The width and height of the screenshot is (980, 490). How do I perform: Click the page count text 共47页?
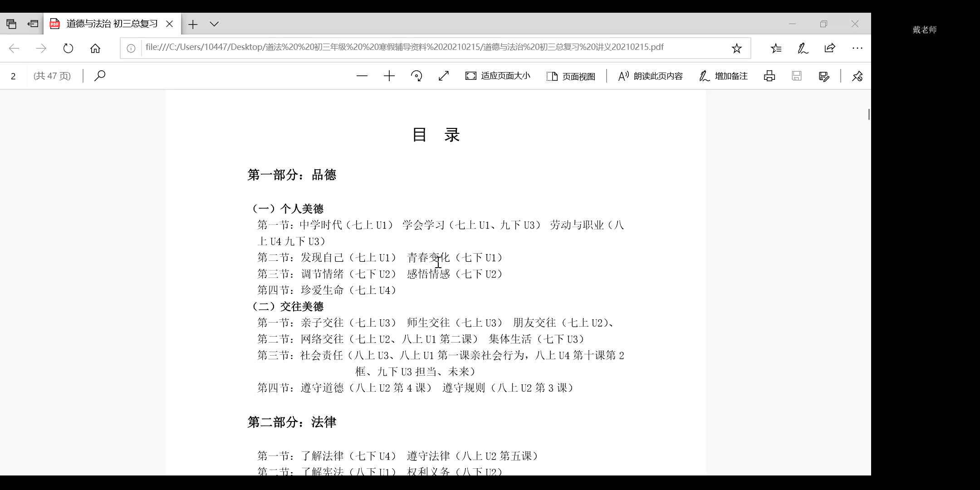click(x=52, y=76)
